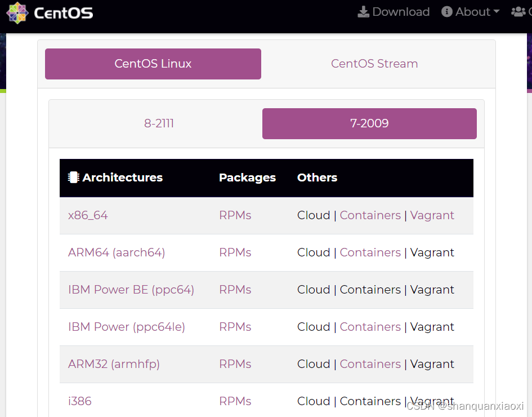Click Vagrant text in ppc64le row
This screenshot has width=532, height=417.
(432, 327)
